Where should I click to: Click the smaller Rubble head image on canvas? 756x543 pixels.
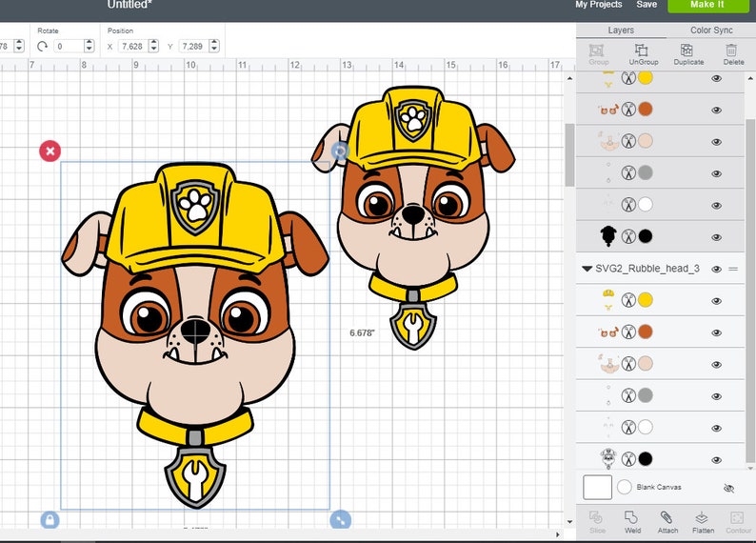coord(413,217)
